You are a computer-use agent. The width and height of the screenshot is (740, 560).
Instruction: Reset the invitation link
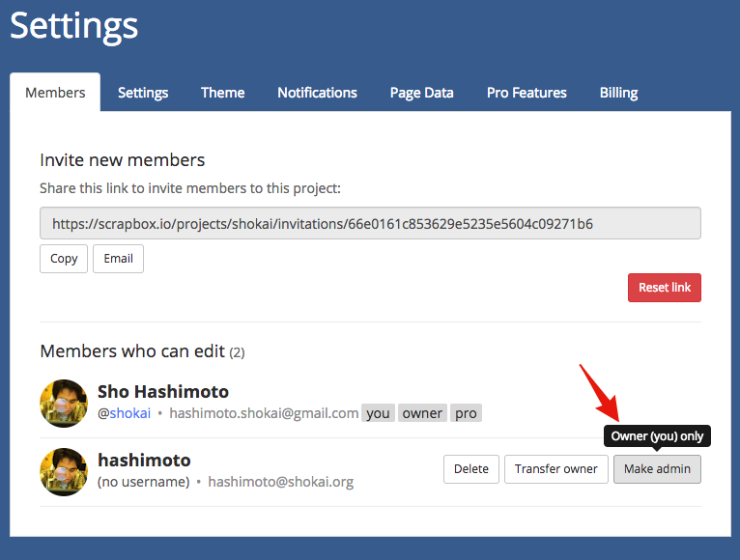(665, 288)
